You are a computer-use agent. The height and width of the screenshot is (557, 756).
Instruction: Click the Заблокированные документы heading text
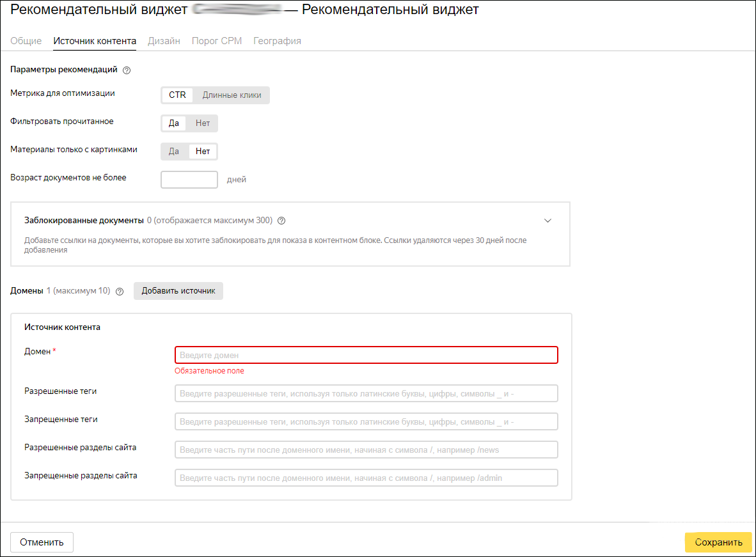84,221
